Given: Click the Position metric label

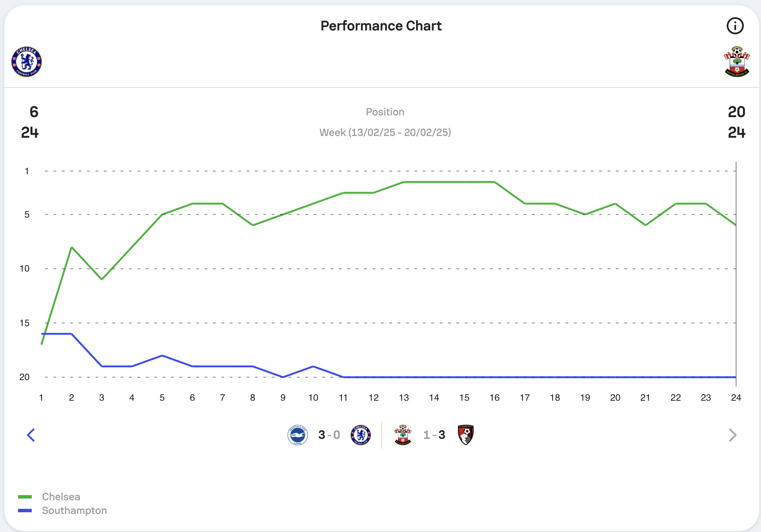Looking at the screenshot, I should tap(385, 112).
